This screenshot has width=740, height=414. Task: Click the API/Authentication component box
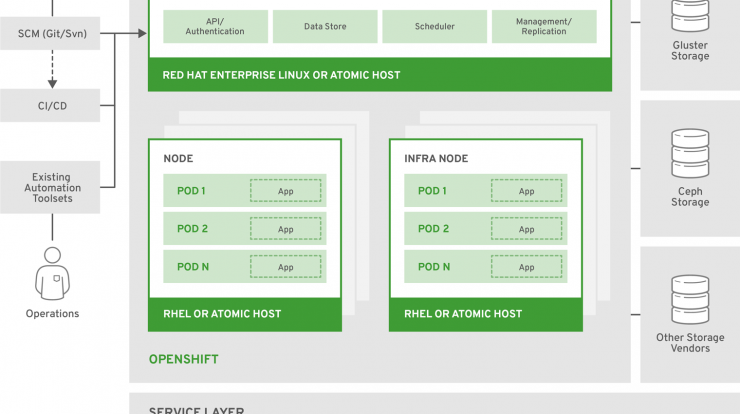(x=215, y=26)
